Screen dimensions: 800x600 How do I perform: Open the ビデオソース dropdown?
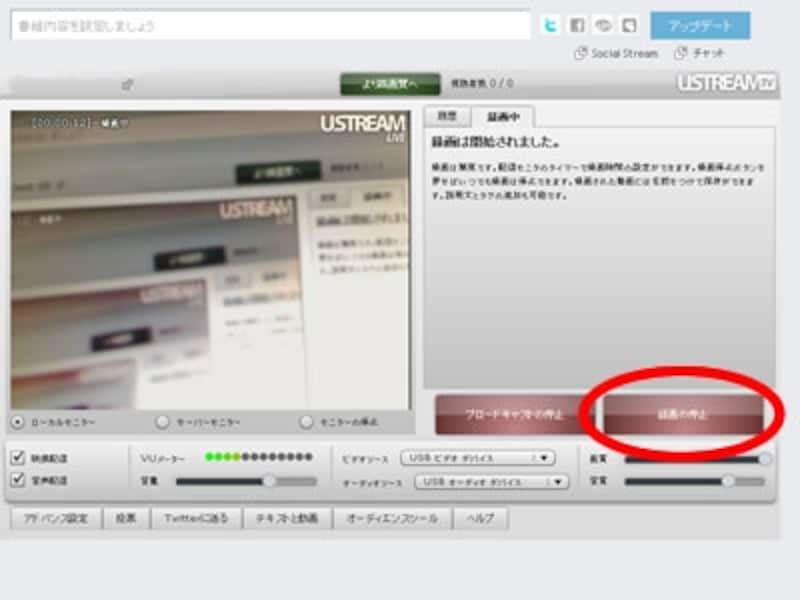pyautogui.click(x=478, y=458)
